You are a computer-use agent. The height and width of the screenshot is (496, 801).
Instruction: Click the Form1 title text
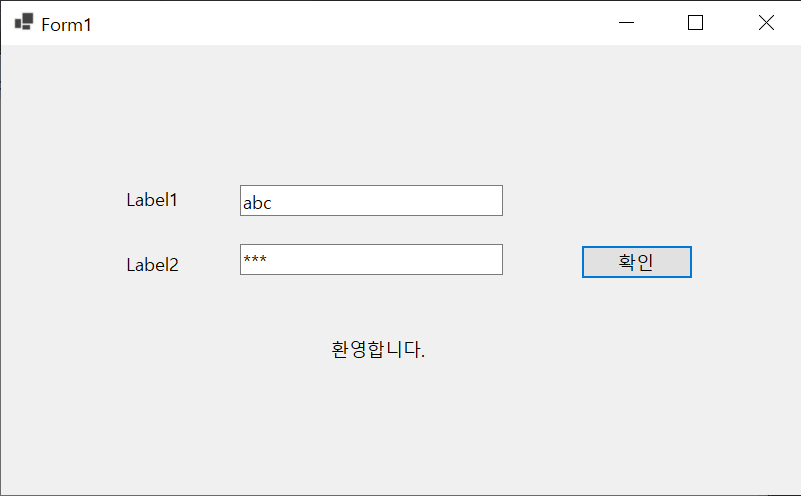66,25
